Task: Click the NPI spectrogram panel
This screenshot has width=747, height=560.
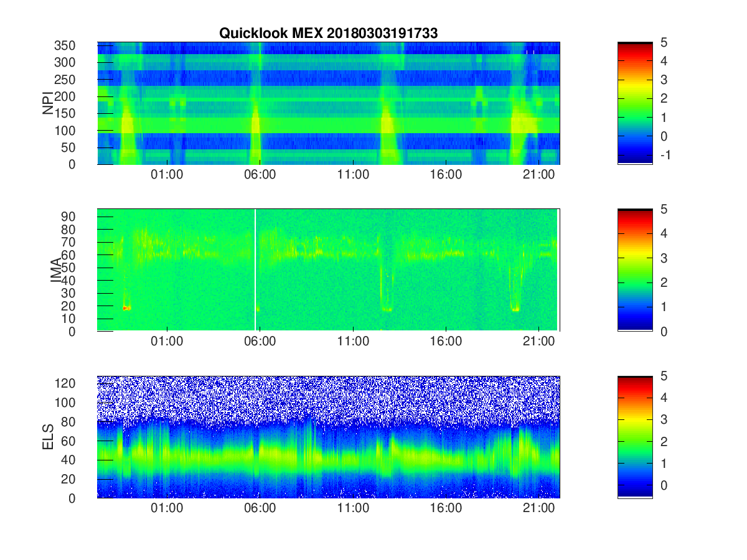Action: 329,103
